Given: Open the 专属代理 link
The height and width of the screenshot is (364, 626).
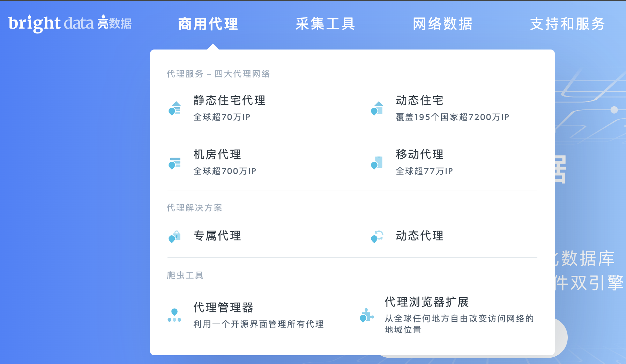Looking at the screenshot, I should (x=217, y=236).
